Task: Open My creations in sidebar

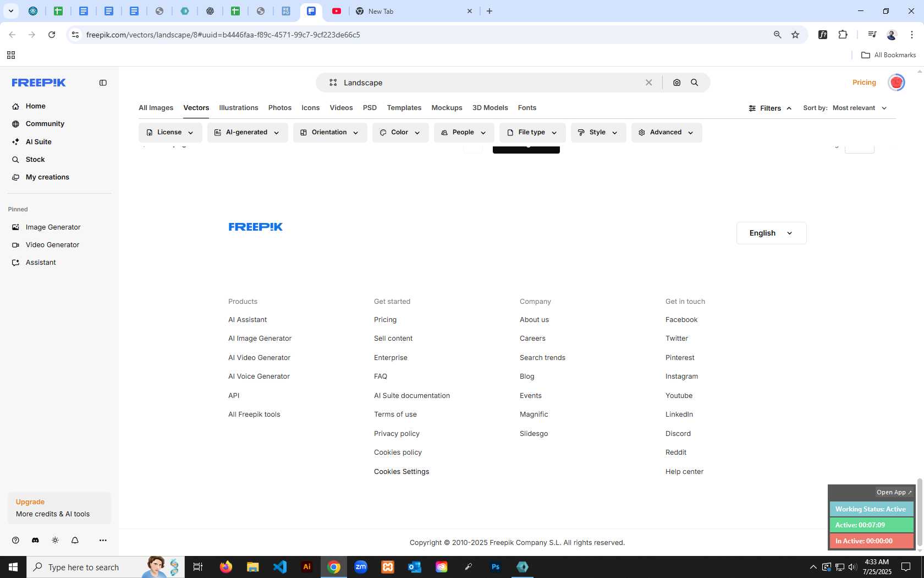Action: 47,177
